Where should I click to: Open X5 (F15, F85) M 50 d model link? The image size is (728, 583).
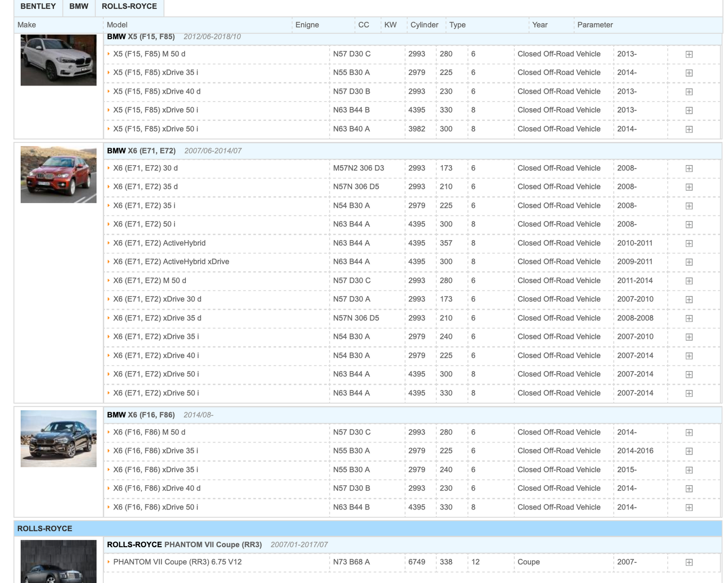click(x=149, y=54)
